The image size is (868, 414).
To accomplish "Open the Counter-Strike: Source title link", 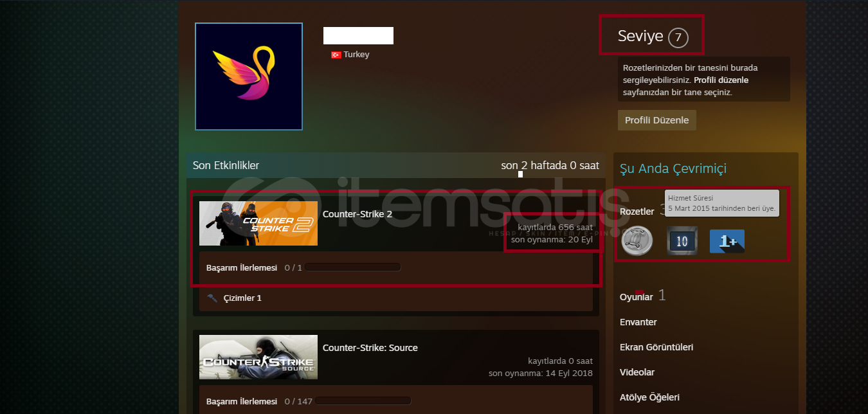I will 370,348.
